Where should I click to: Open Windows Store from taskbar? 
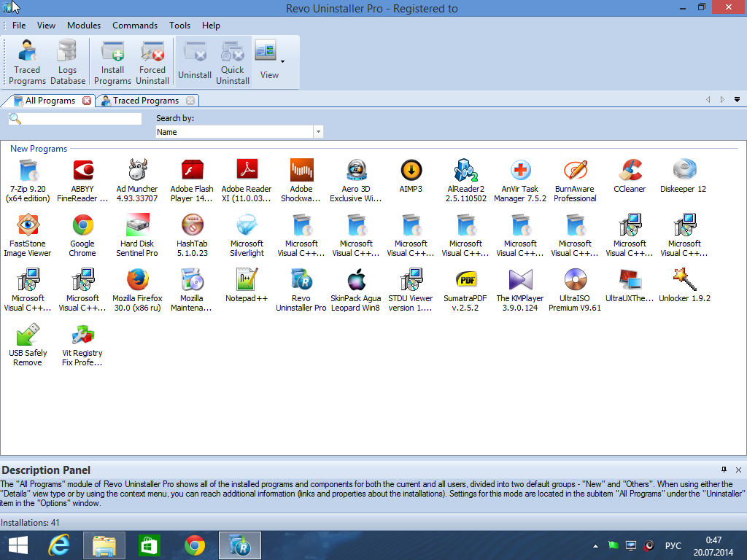(x=149, y=545)
